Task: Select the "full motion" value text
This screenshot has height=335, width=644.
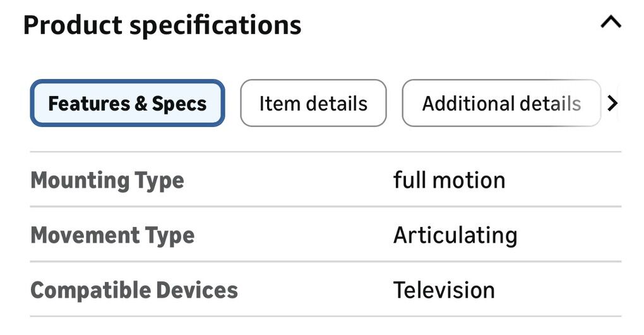Action: click(449, 181)
